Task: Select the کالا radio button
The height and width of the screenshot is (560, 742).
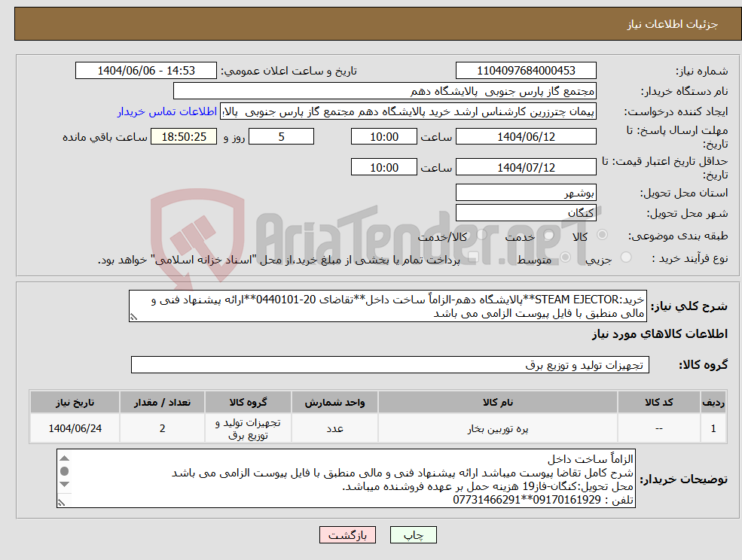Action: click(603, 234)
